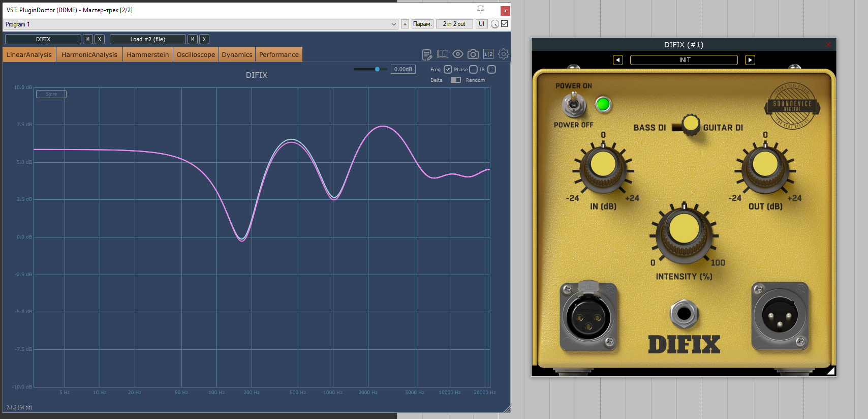Screen dimensions: 868x419
Task: Mute the Load #2 slot with M
Action: [193, 39]
